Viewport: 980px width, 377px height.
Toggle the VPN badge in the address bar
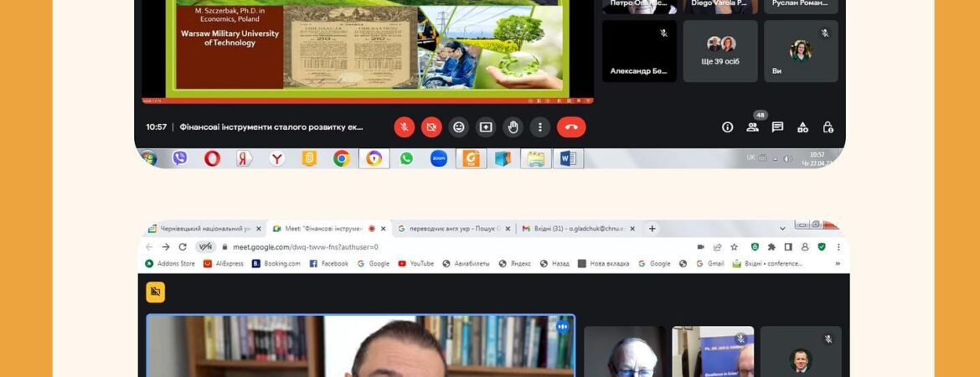205,247
